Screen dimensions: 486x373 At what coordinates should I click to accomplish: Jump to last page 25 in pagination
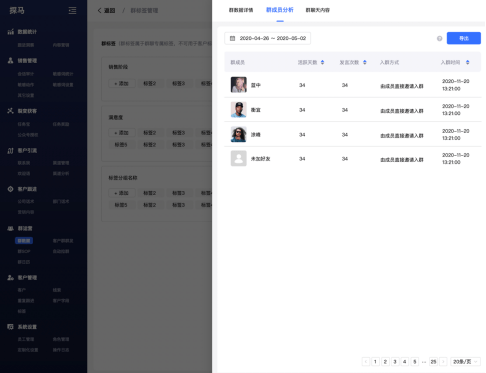click(x=433, y=362)
